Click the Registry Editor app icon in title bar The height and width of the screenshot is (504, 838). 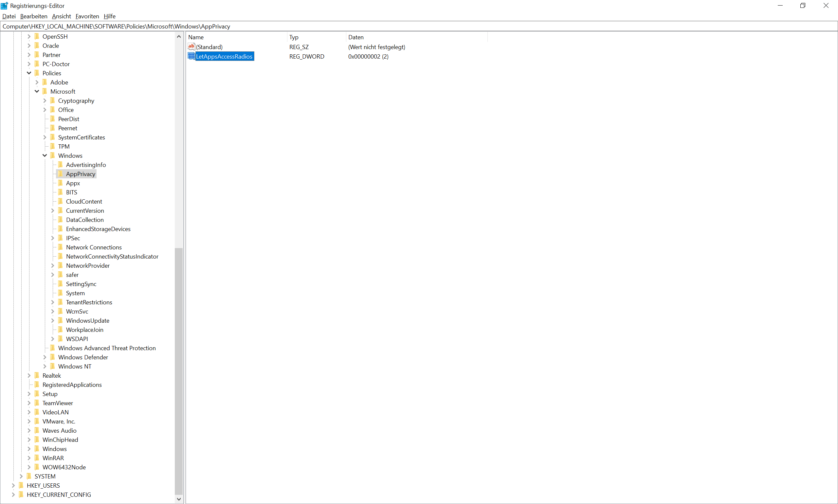tap(4, 6)
